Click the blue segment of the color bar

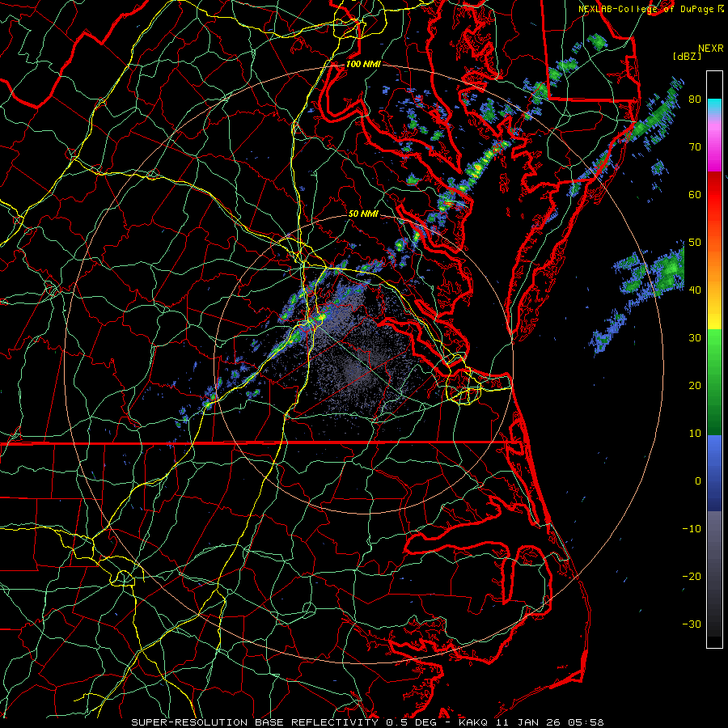[x=714, y=472]
